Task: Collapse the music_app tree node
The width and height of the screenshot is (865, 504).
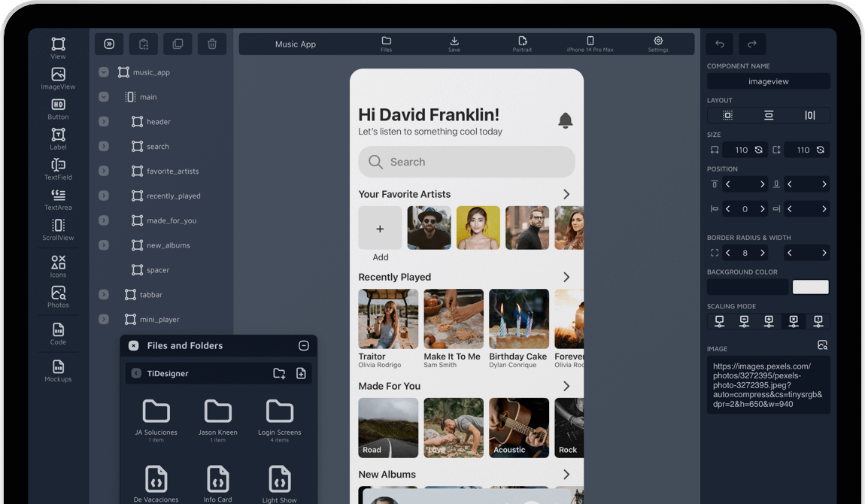Action: click(104, 72)
